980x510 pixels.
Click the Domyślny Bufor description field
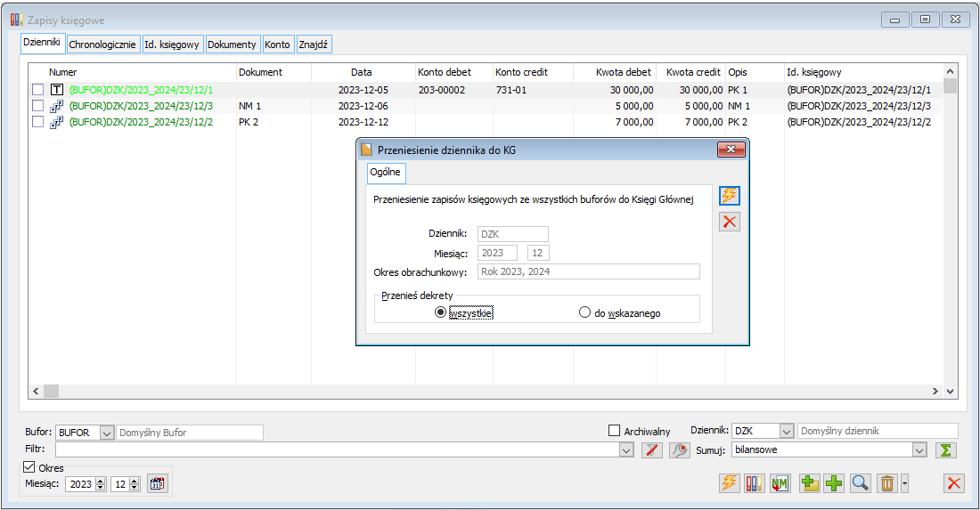(190, 433)
